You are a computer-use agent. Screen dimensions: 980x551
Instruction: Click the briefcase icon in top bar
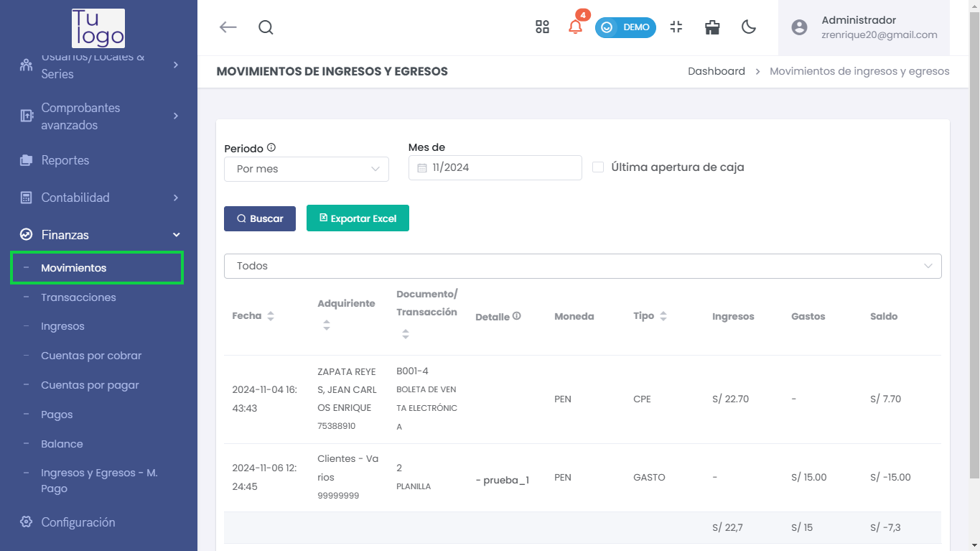[x=712, y=27]
